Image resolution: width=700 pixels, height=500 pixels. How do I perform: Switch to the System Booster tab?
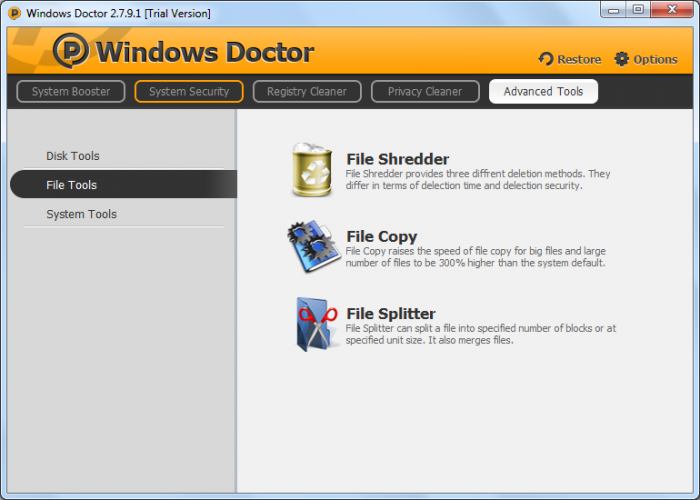click(x=71, y=92)
